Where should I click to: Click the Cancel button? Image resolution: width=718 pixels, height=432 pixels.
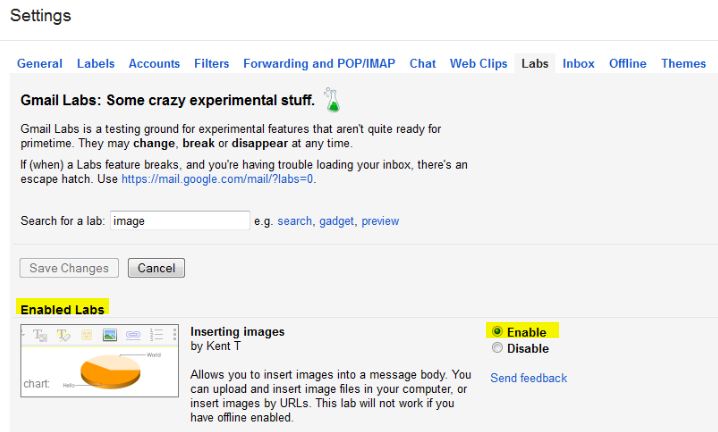coord(157,268)
